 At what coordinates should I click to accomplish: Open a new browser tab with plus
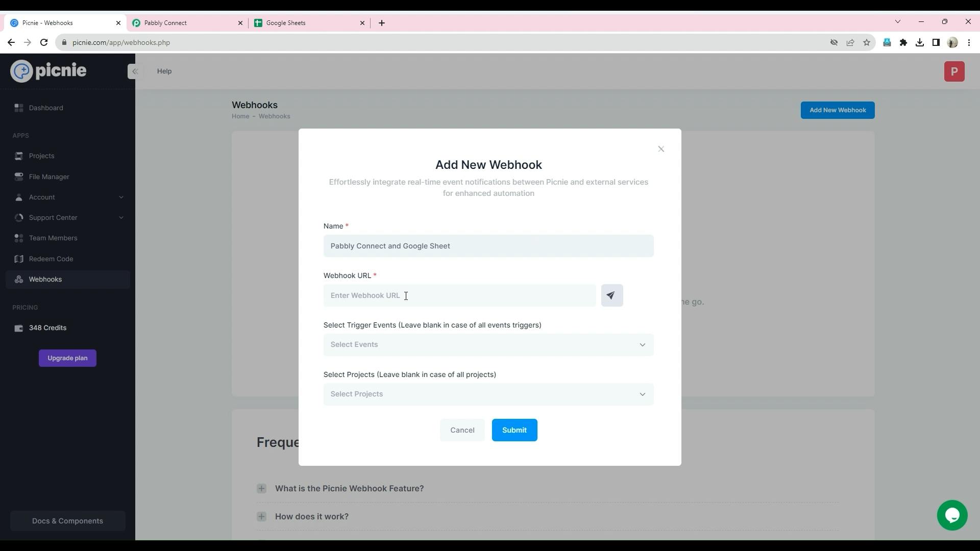pos(382,23)
